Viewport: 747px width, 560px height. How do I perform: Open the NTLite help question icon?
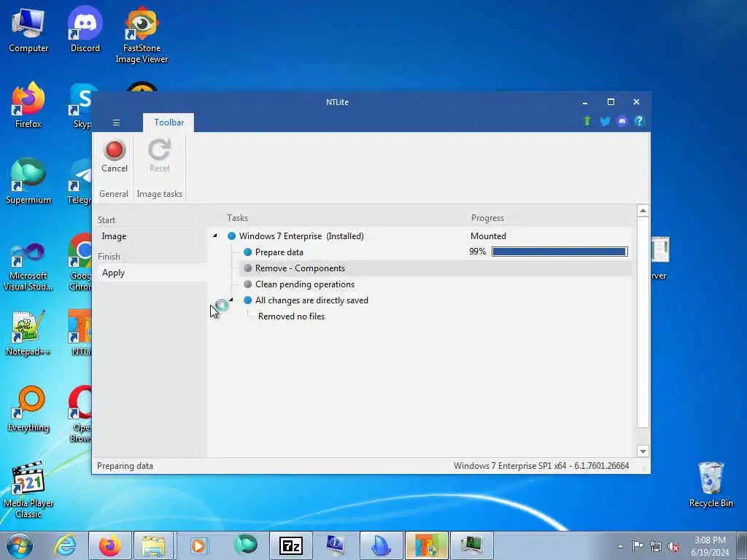639,121
